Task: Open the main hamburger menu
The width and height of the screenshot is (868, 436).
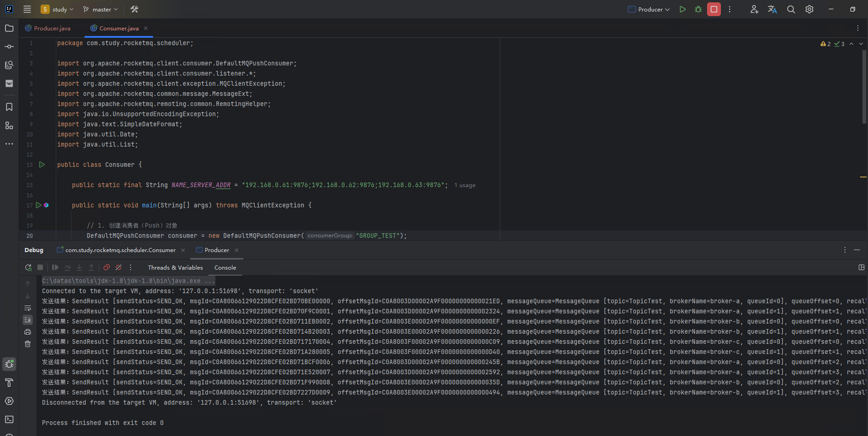Action: 27,9
